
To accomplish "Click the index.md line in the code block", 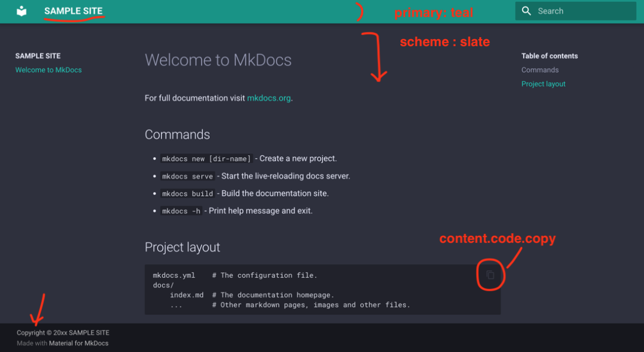I will pyautogui.click(x=187, y=294).
